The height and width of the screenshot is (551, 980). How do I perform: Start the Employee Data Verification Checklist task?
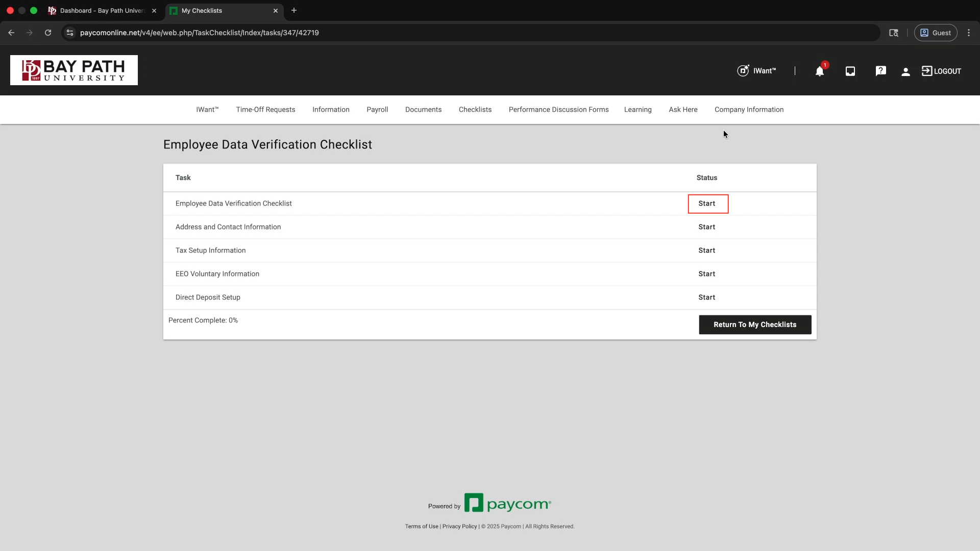(x=707, y=204)
